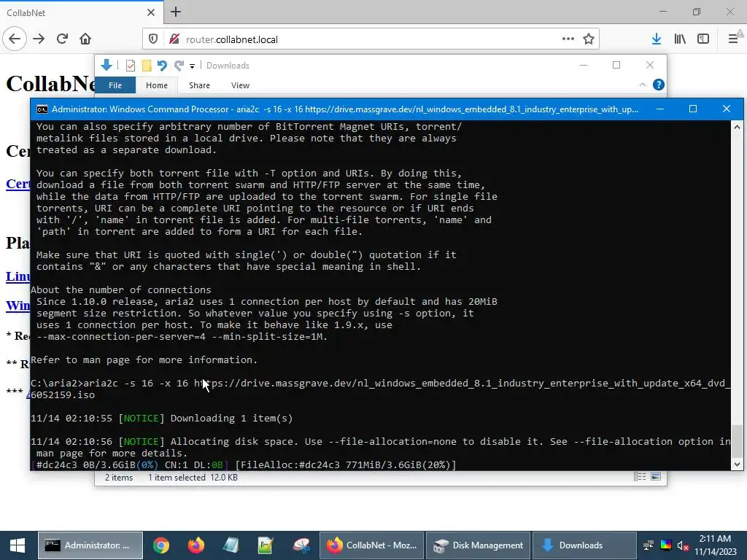Click the insecure connection lock icon
Screen dimensions: 747x560
(x=174, y=39)
